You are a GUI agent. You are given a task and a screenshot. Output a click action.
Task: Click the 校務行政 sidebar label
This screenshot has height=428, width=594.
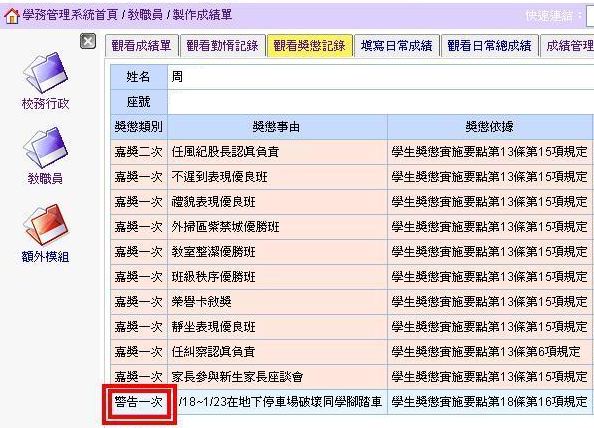45,103
